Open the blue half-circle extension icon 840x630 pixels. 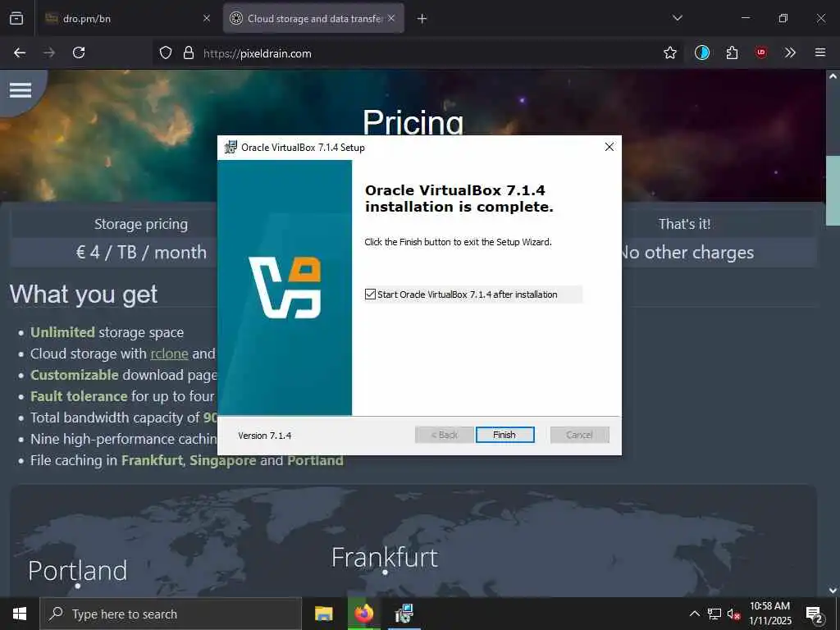pos(702,52)
